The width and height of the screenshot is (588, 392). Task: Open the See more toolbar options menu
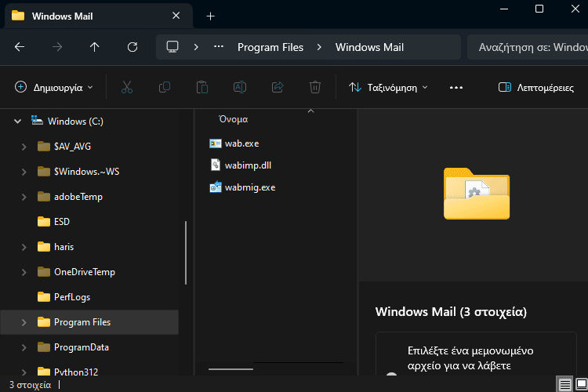pyautogui.click(x=456, y=87)
